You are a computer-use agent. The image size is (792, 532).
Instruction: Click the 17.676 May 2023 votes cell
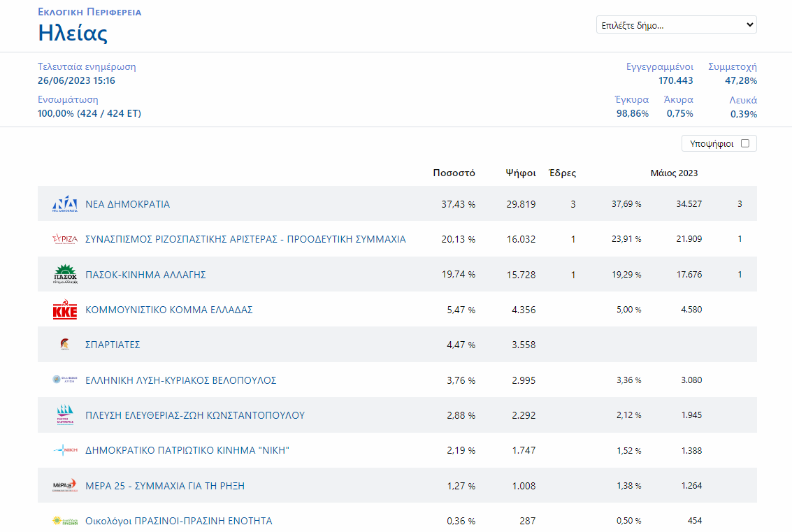[x=689, y=274]
